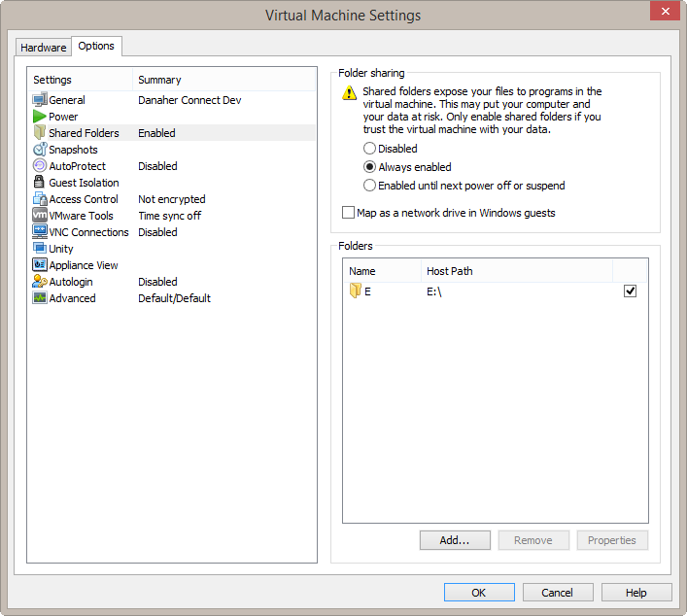Click the Summary column header
The width and height of the screenshot is (687, 616).
pos(223,80)
